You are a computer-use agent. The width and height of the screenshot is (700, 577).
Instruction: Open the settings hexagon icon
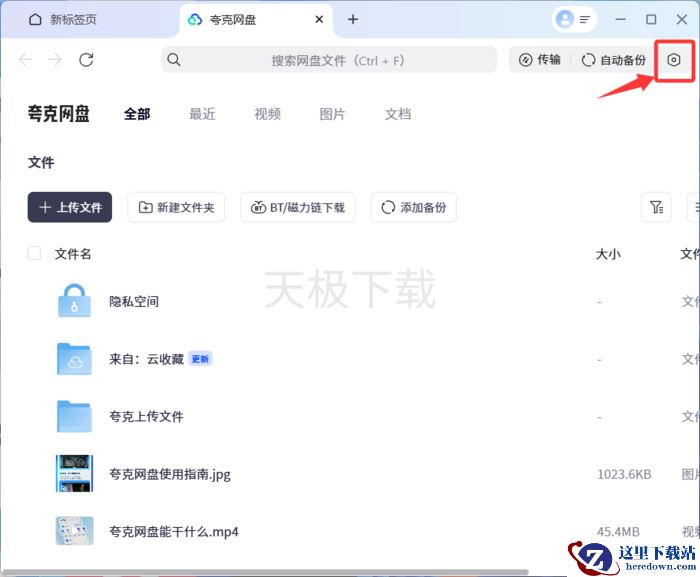673,60
